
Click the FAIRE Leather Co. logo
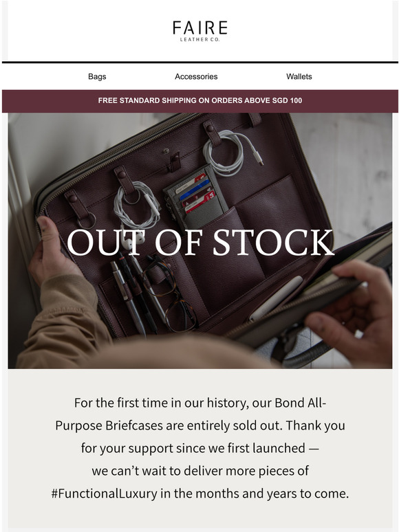(199, 31)
